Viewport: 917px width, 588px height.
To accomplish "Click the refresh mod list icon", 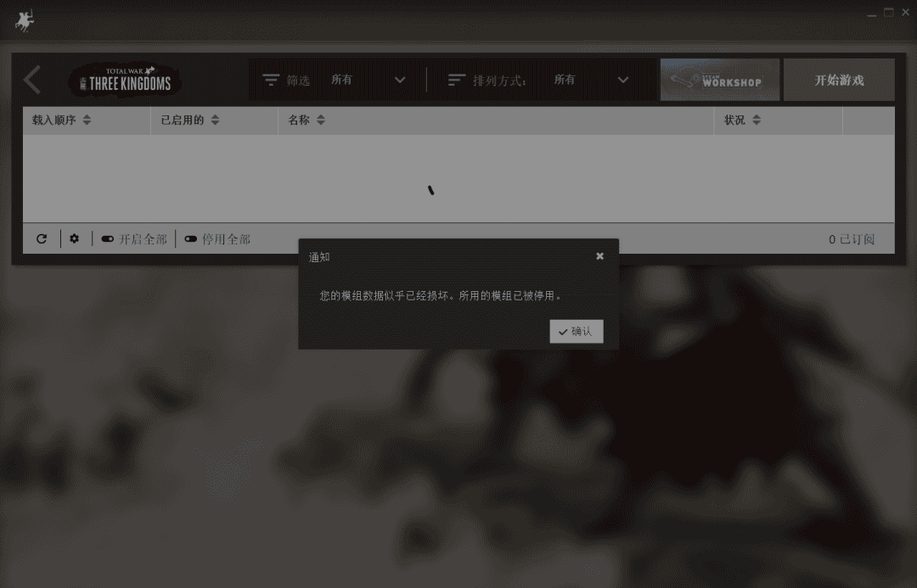I will point(42,238).
